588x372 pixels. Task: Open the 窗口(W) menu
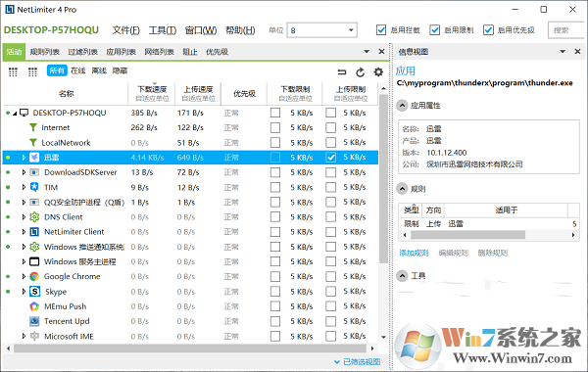click(x=201, y=30)
